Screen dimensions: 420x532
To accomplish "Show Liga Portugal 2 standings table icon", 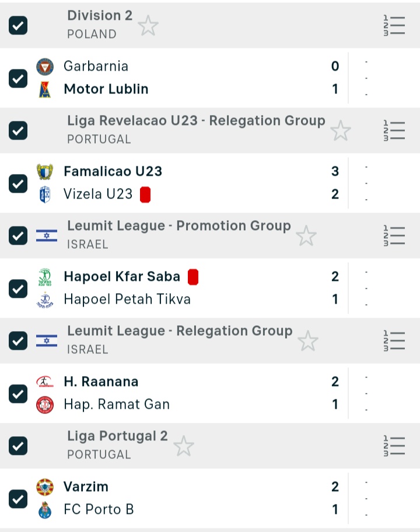I will [394, 446].
